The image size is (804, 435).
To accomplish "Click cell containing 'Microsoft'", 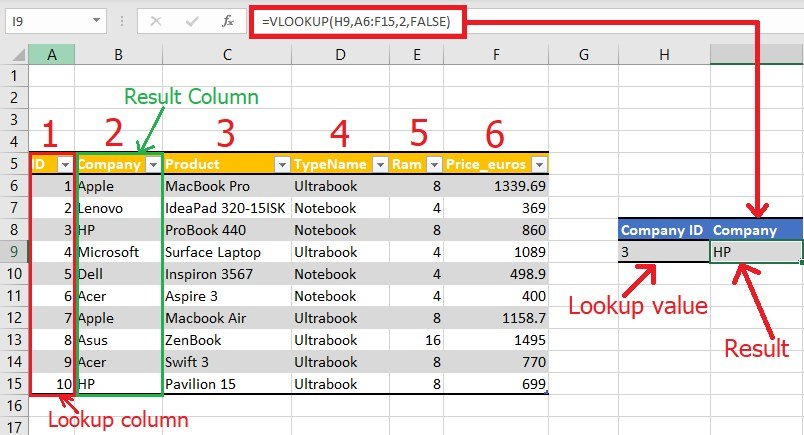I will pos(118,252).
